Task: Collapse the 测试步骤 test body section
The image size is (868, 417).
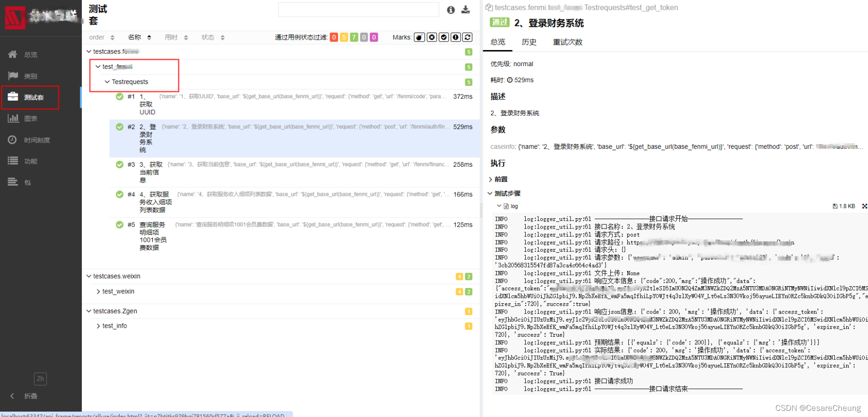Action: [504, 194]
